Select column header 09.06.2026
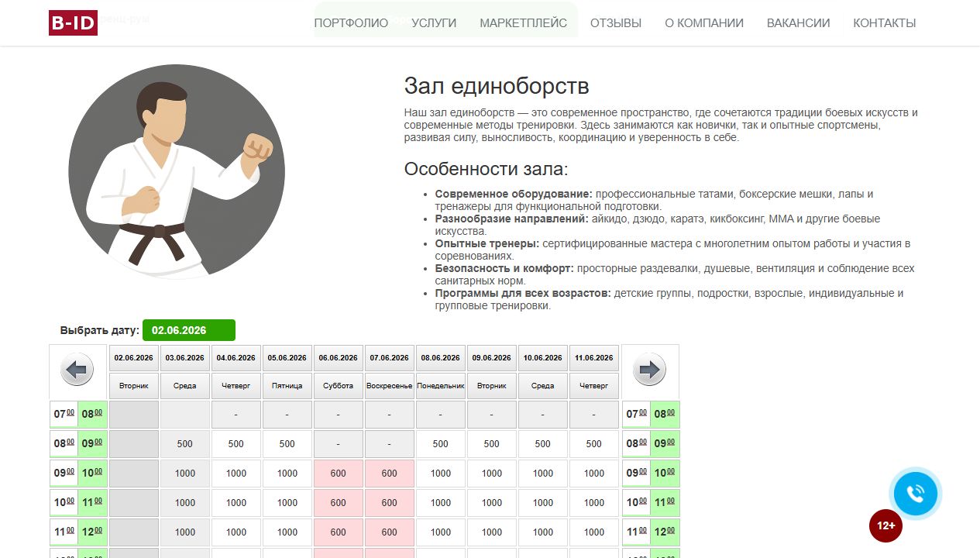980x558 pixels. point(492,358)
